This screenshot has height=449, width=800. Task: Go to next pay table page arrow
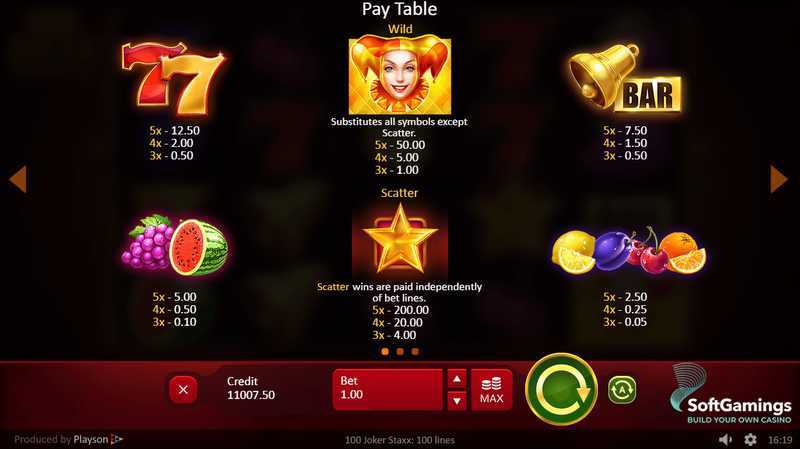point(779,179)
